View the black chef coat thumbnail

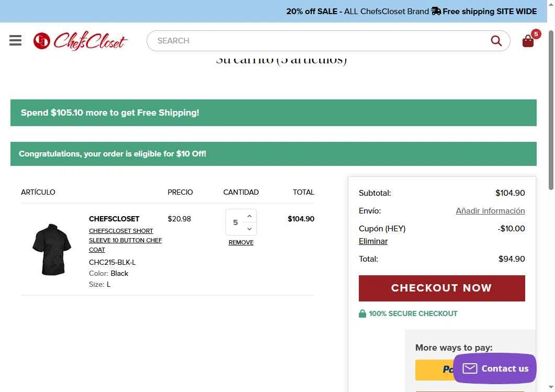click(x=52, y=249)
